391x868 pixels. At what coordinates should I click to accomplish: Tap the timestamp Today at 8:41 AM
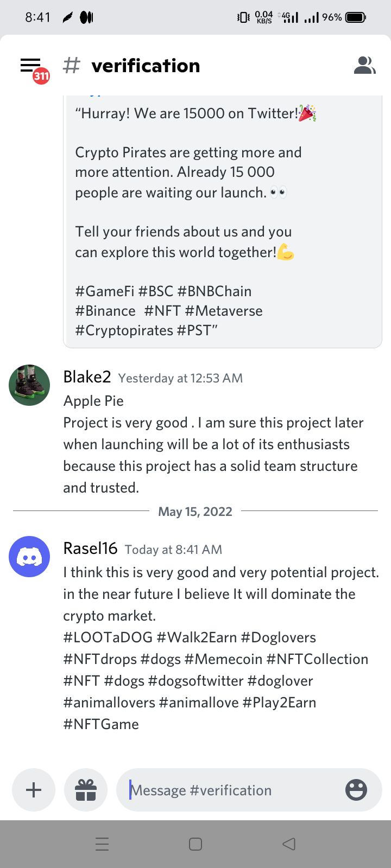click(x=173, y=550)
